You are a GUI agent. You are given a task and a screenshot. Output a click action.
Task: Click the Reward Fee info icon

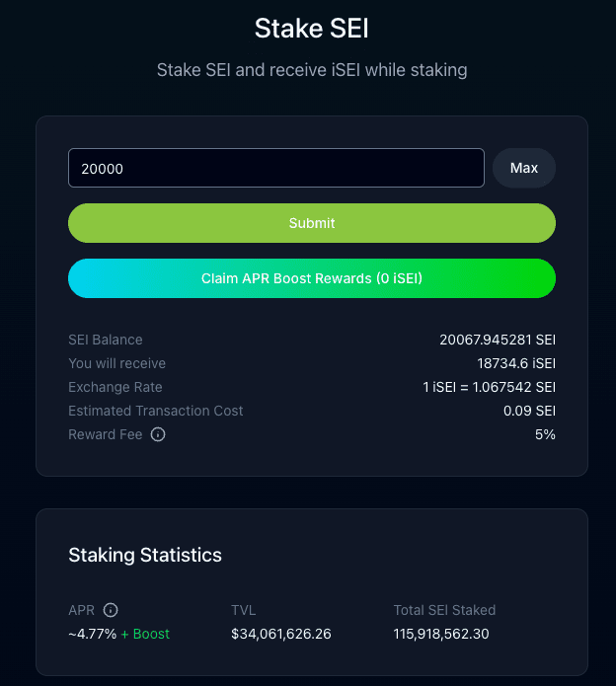(158, 434)
